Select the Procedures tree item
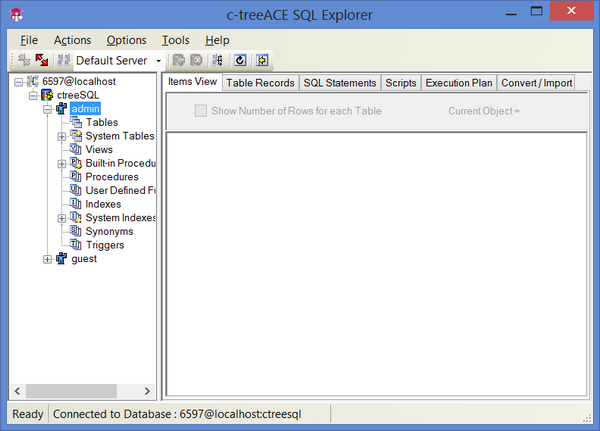600x431 pixels. (x=112, y=177)
